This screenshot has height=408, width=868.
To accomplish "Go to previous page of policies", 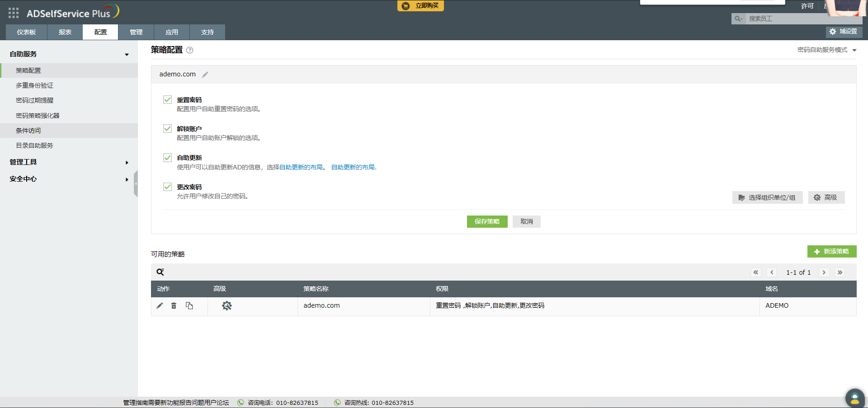I will click(772, 272).
